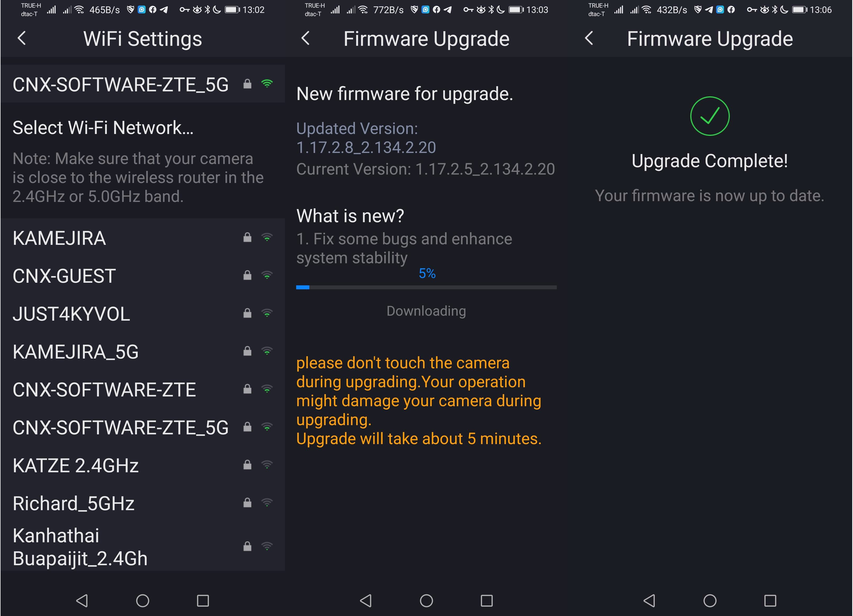This screenshot has width=853, height=616.
Task: Go back from the WiFi Settings screen
Action: coord(22,38)
